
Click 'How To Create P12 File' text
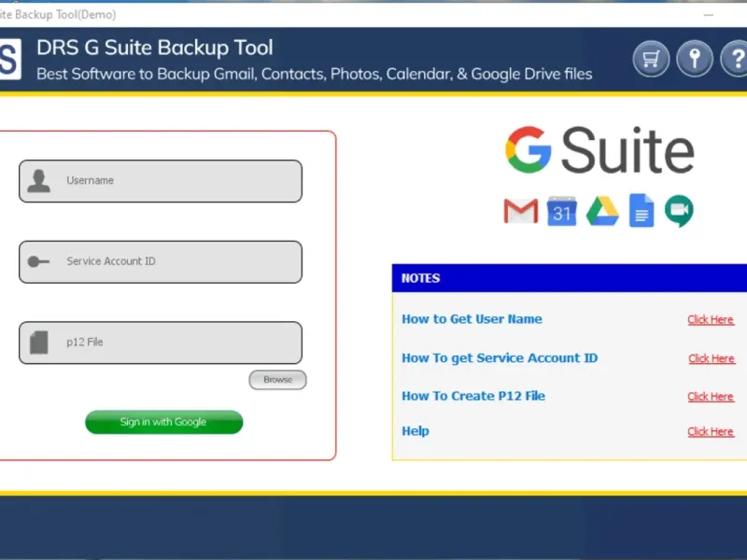point(473,396)
